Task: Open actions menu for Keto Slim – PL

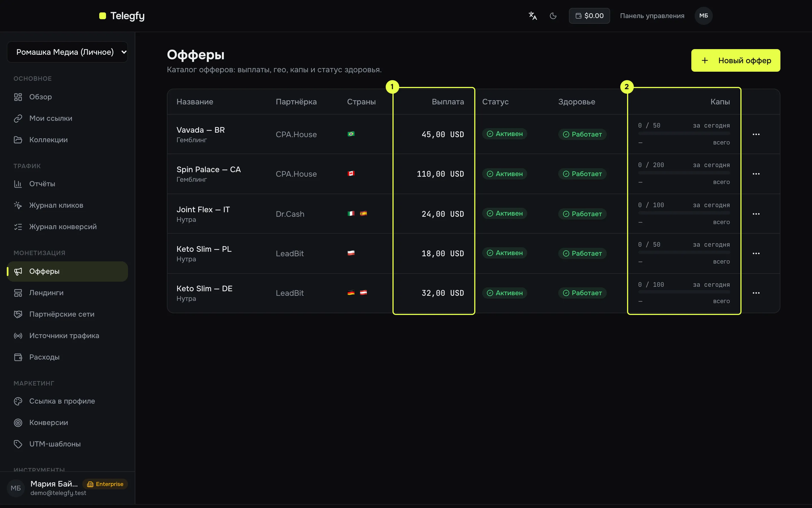Action: 756,254
